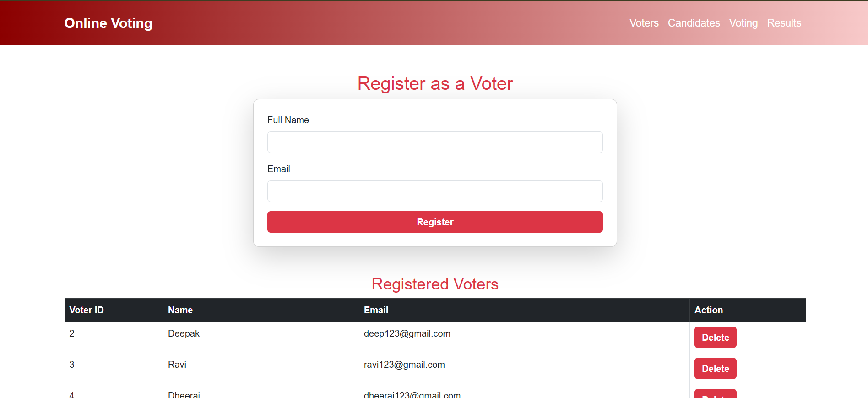The image size is (868, 398).
Task: Open the Voters nav link
Action: coord(644,23)
